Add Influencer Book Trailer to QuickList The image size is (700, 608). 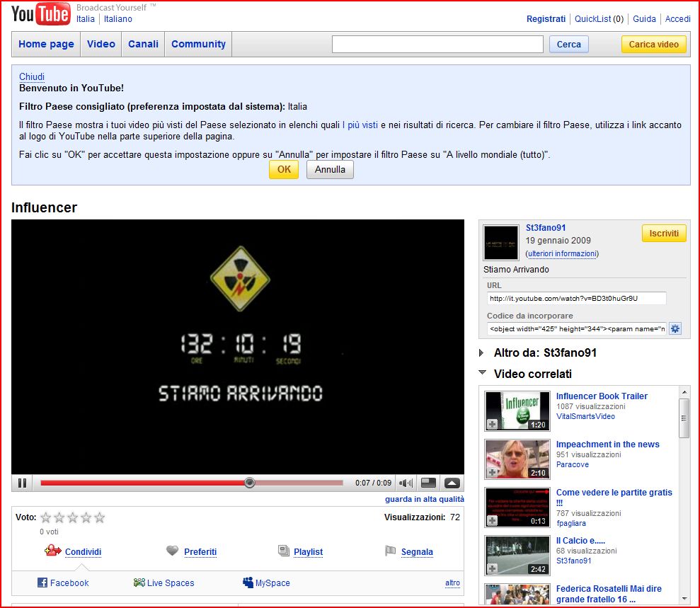coord(492,424)
